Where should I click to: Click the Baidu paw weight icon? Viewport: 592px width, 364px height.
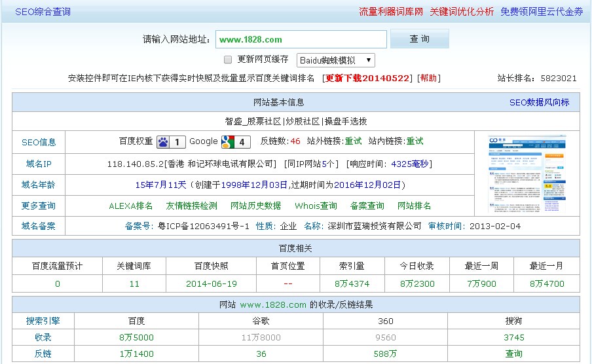point(171,142)
